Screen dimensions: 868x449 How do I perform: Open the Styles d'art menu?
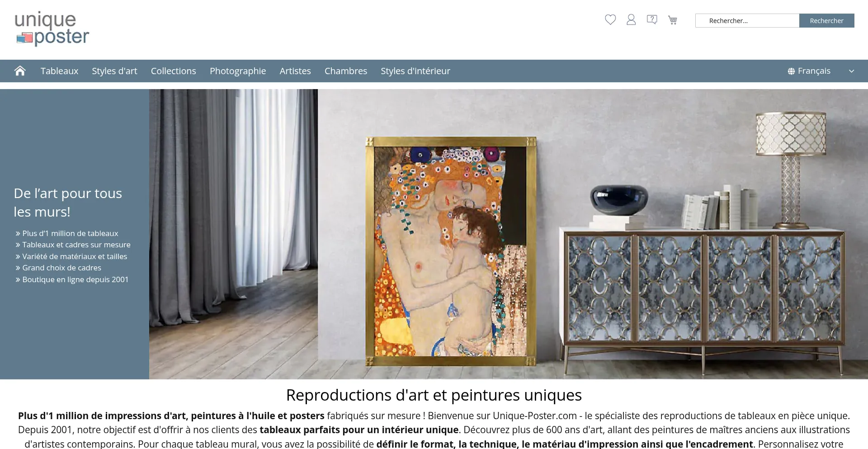click(114, 71)
